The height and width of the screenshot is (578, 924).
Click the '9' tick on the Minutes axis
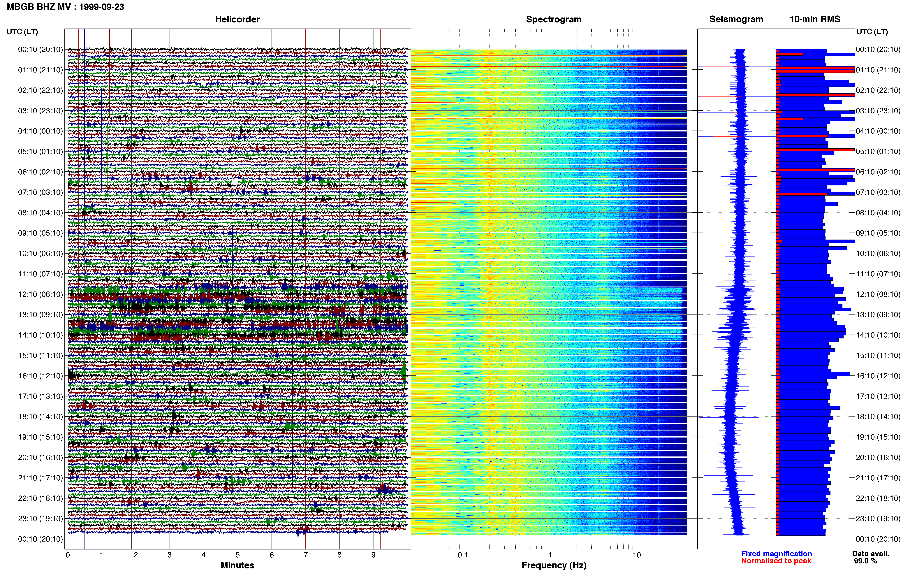373,555
